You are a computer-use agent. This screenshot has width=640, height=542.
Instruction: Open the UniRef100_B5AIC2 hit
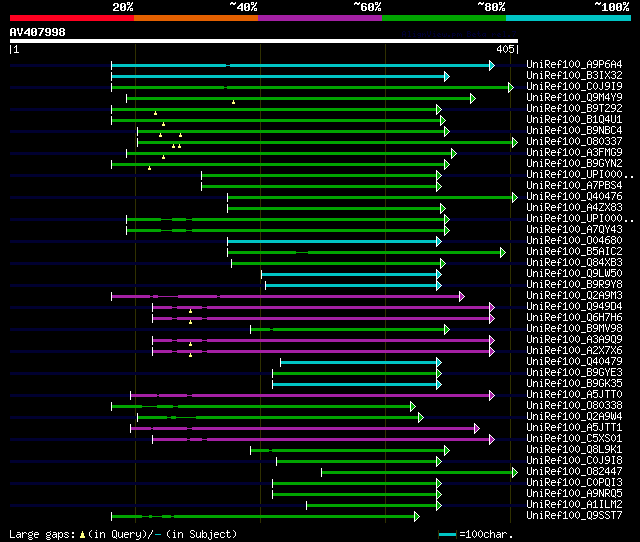574,252
